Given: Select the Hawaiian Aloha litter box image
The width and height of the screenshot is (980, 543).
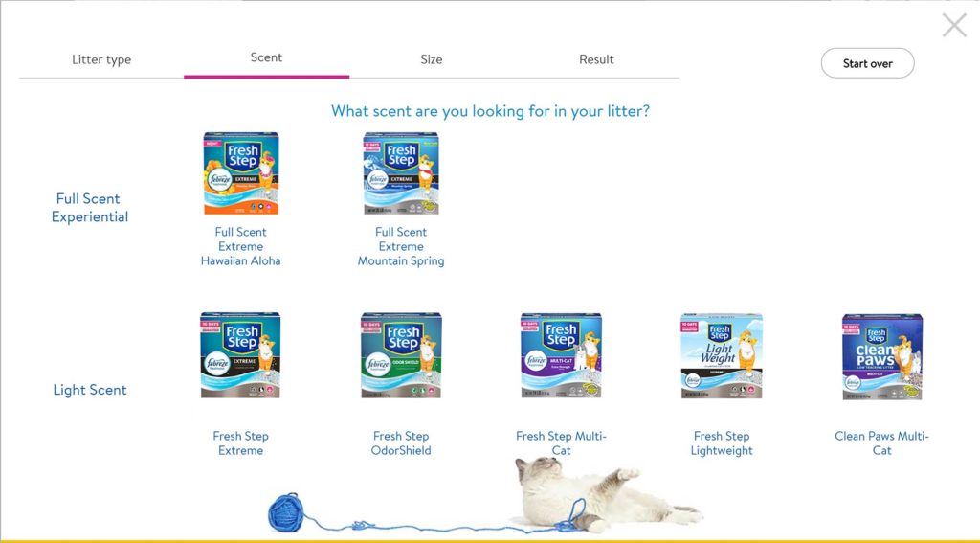Looking at the screenshot, I should [240, 173].
